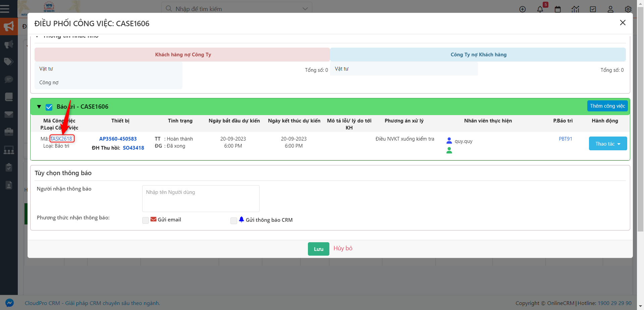Open device link AP3560-450583
The width and height of the screenshot is (644, 310).
click(118, 139)
